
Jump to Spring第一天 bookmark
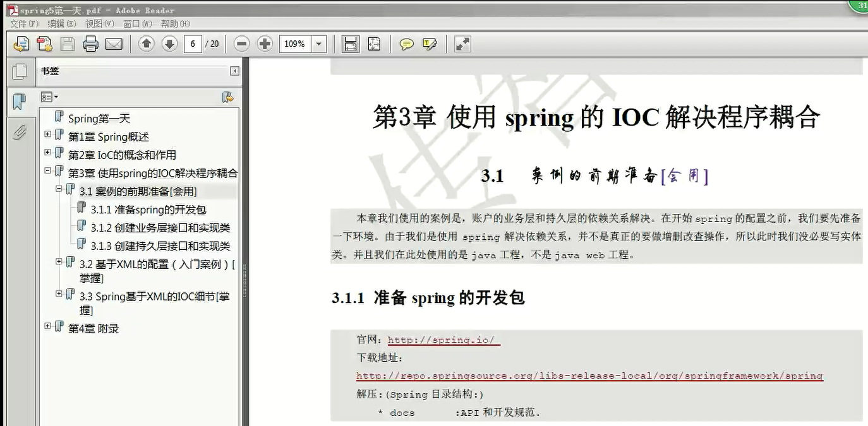coord(99,119)
